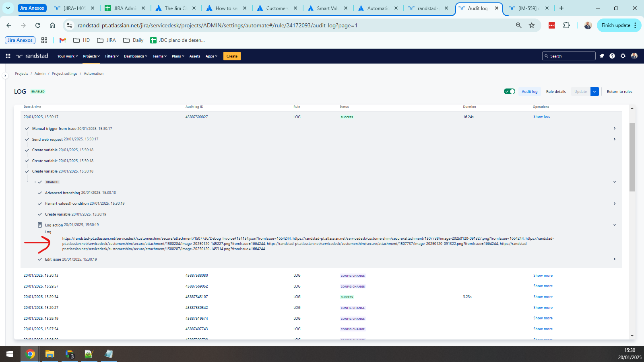Click the Jira Search input field
Screen dimensions: 644x362
click(x=569, y=56)
